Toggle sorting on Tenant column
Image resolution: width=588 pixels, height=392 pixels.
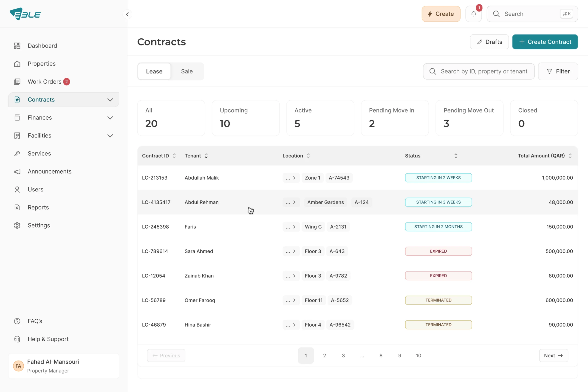pos(206,156)
